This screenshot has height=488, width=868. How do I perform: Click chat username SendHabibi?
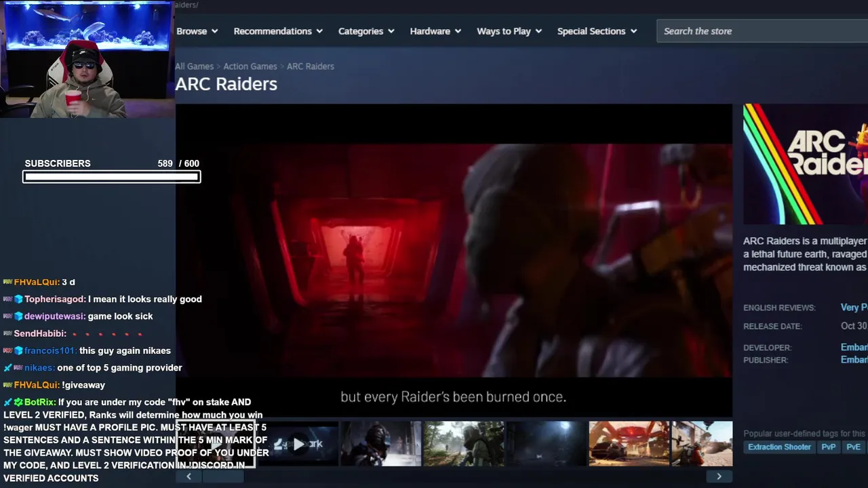click(40, 333)
